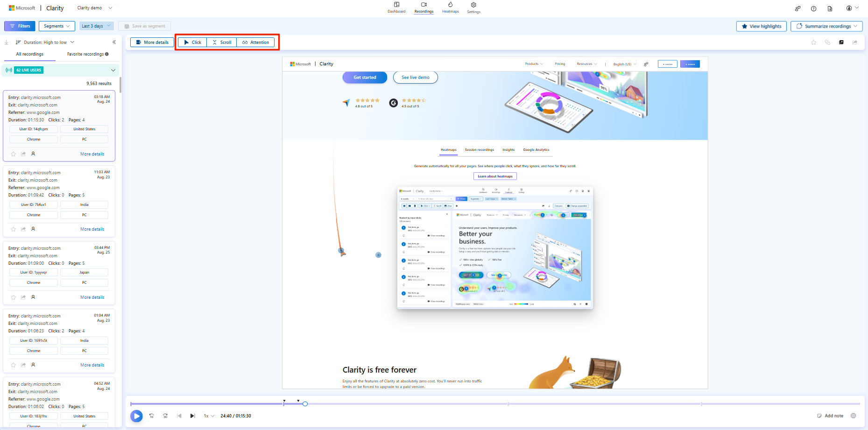Open More details for the 03:44 PM recording
The image size is (868, 430).
click(92, 297)
